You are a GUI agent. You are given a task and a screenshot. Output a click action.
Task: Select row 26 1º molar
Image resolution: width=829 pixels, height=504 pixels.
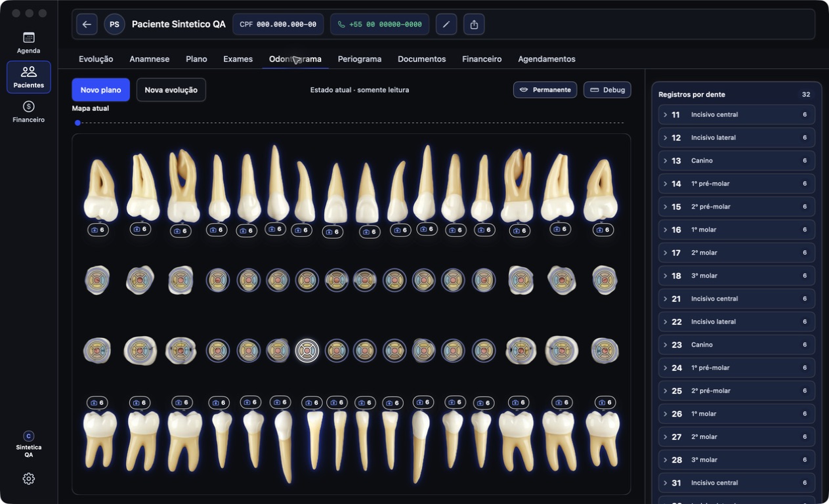point(736,413)
